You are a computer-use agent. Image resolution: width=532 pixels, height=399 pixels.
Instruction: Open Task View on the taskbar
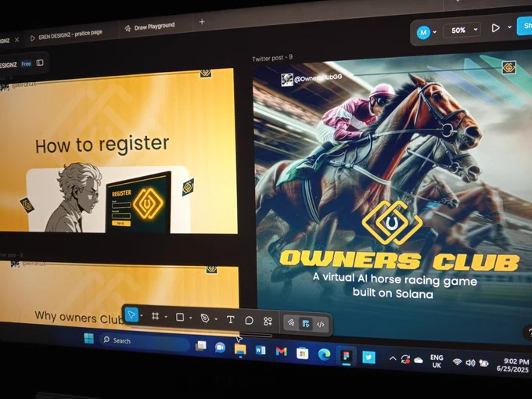pyautogui.click(x=200, y=346)
